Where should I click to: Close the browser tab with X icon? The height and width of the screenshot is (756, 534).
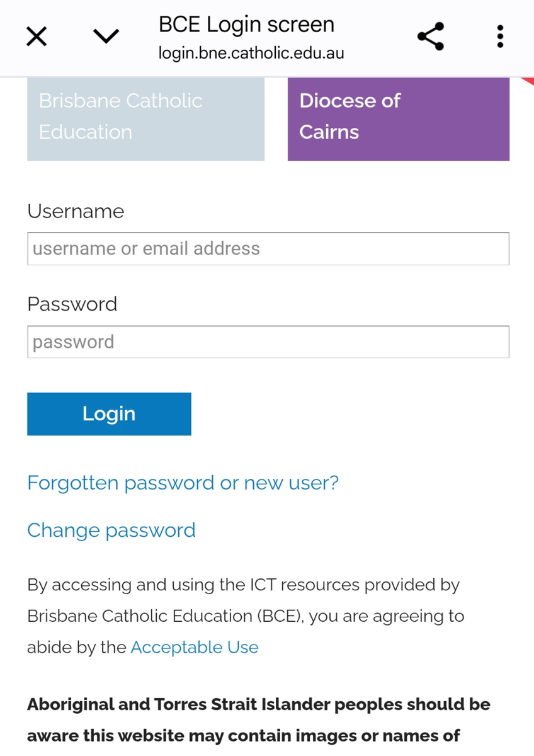[37, 37]
